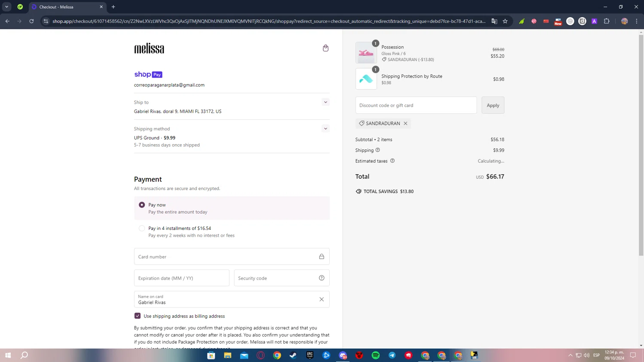The image size is (644, 362).
Task: Open Opera browser from the taskbar
Action: point(261,355)
